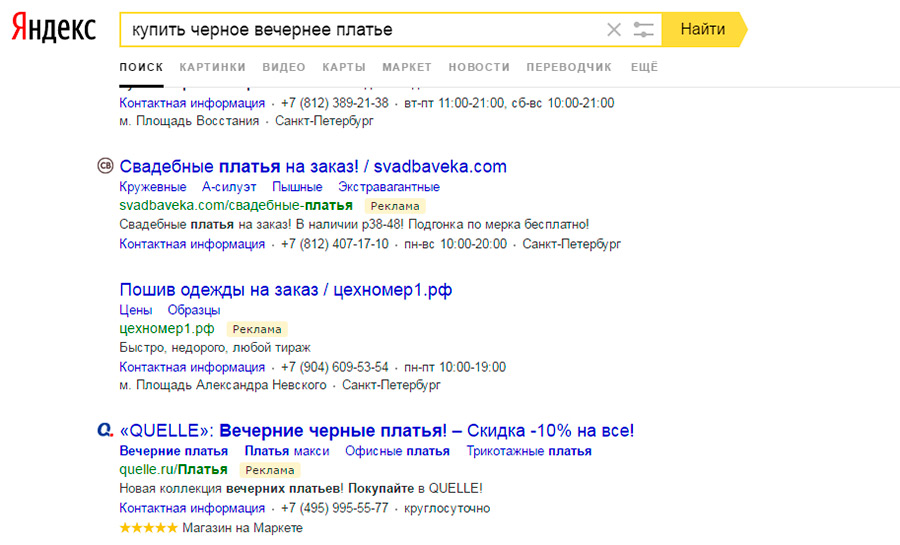Open advanced search settings sliders icon
The height and width of the screenshot is (545, 900).
pyautogui.click(x=643, y=29)
